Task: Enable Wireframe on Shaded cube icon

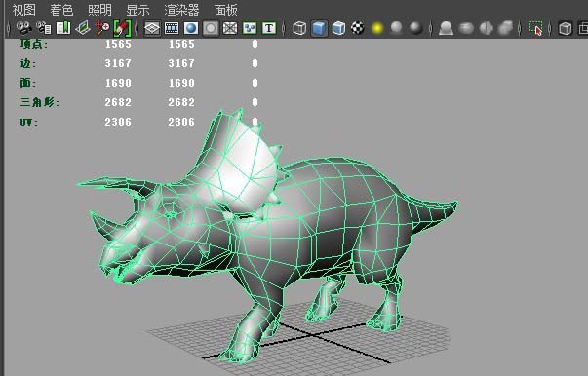Action: [338, 28]
